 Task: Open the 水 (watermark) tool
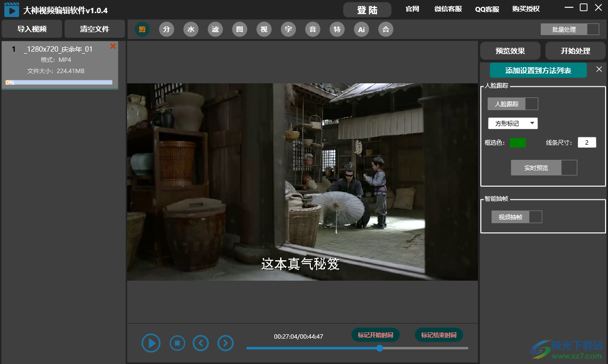pyautogui.click(x=191, y=29)
